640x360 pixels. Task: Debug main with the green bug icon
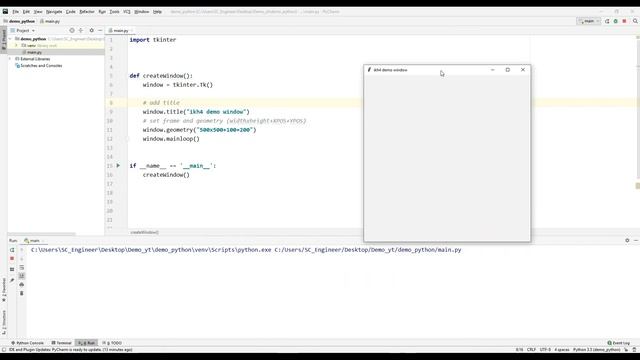tap(616, 21)
